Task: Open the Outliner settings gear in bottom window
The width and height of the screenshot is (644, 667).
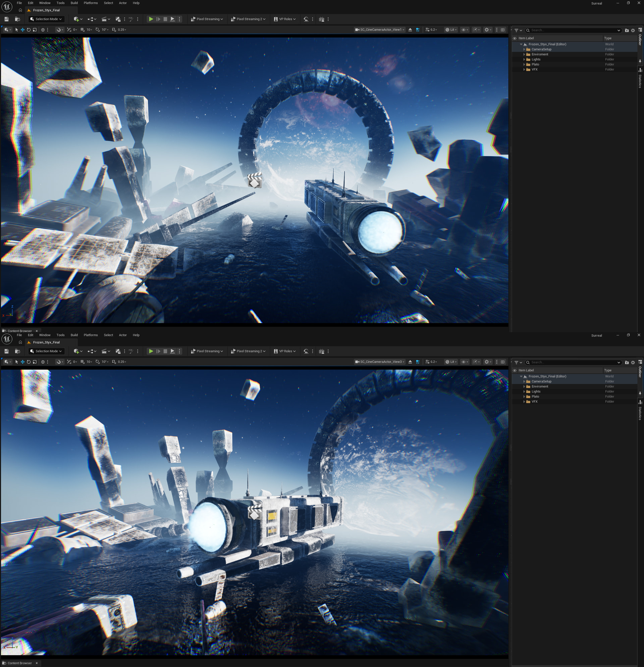Action: click(633, 362)
